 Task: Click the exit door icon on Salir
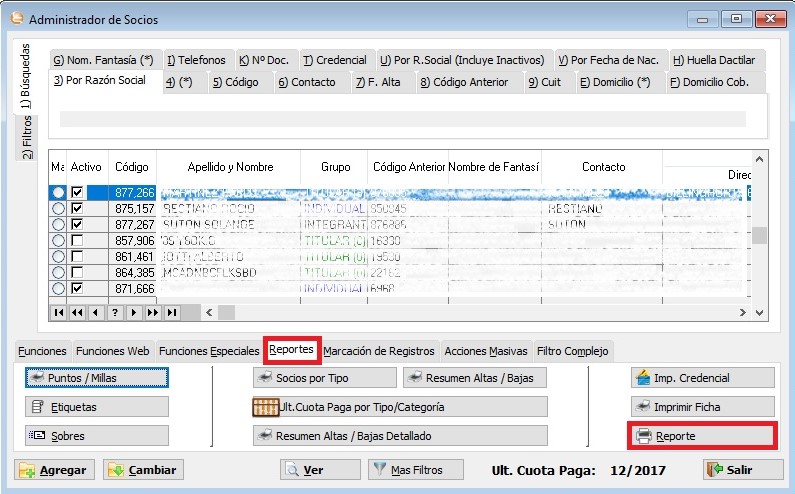[x=714, y=469]
